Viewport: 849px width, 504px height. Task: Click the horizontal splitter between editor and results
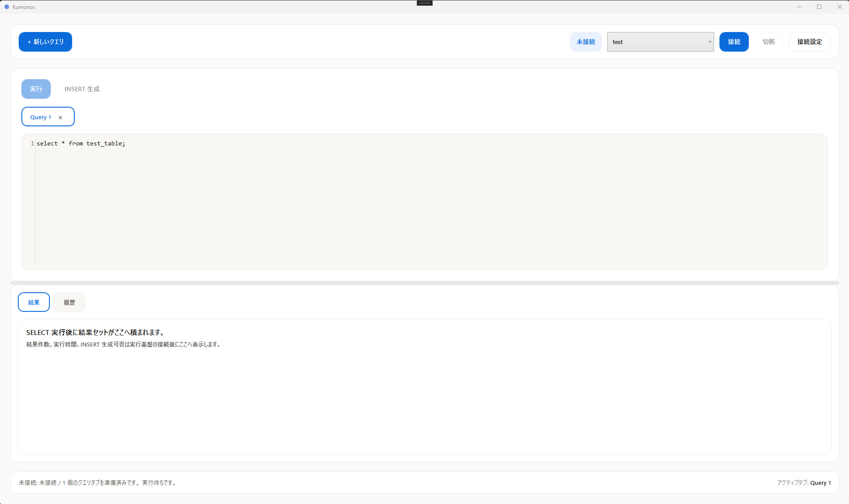(x=424, y=283)
